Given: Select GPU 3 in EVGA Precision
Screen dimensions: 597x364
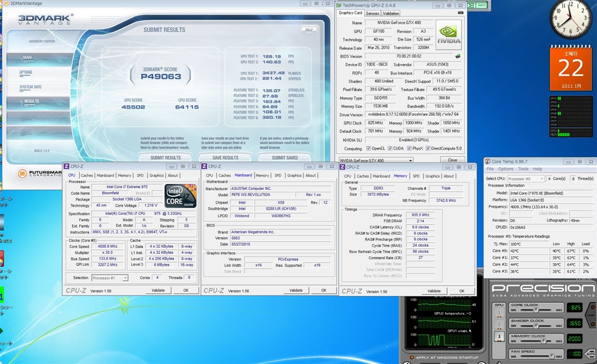Looking at the screenshot, I should tap(498, 336).
